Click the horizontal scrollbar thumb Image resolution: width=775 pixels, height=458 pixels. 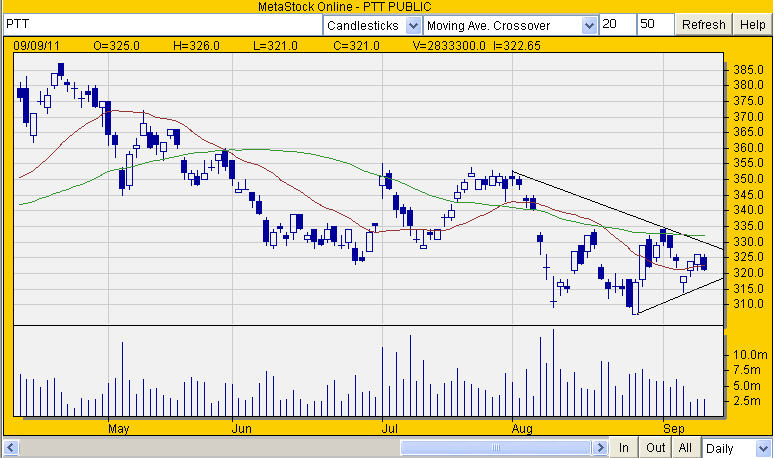(x=496, y=448)
